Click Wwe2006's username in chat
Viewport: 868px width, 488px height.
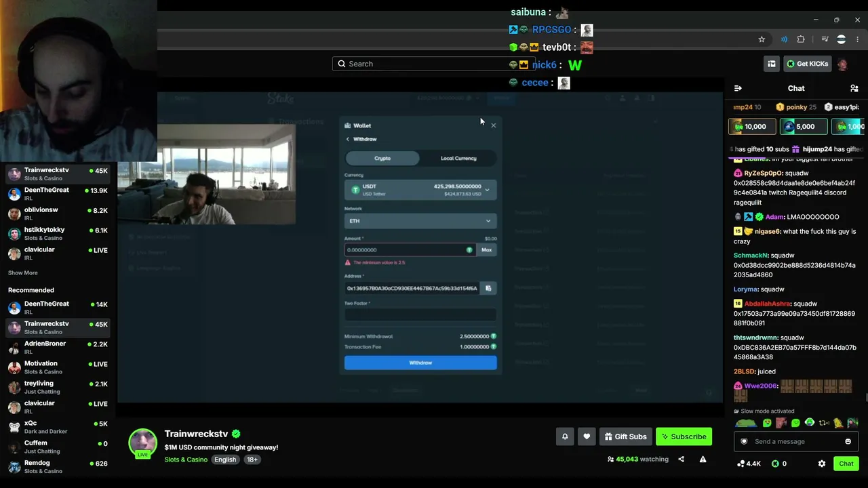(x=760, y=386)
